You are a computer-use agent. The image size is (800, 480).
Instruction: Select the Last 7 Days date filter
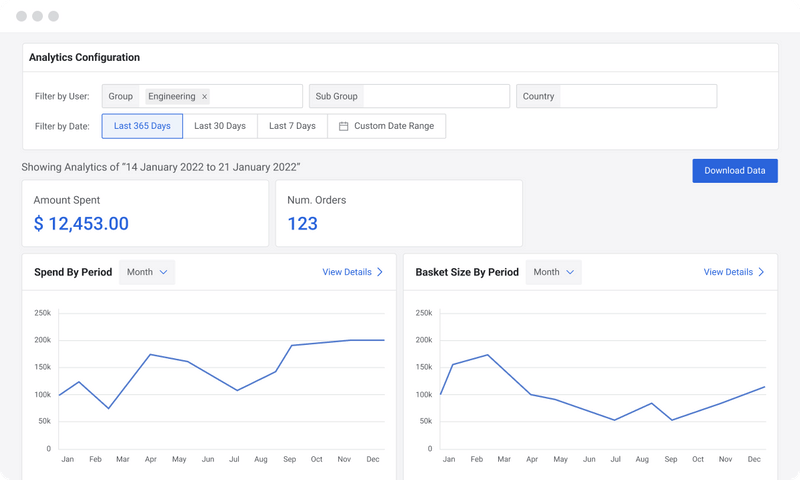(292, 127)
